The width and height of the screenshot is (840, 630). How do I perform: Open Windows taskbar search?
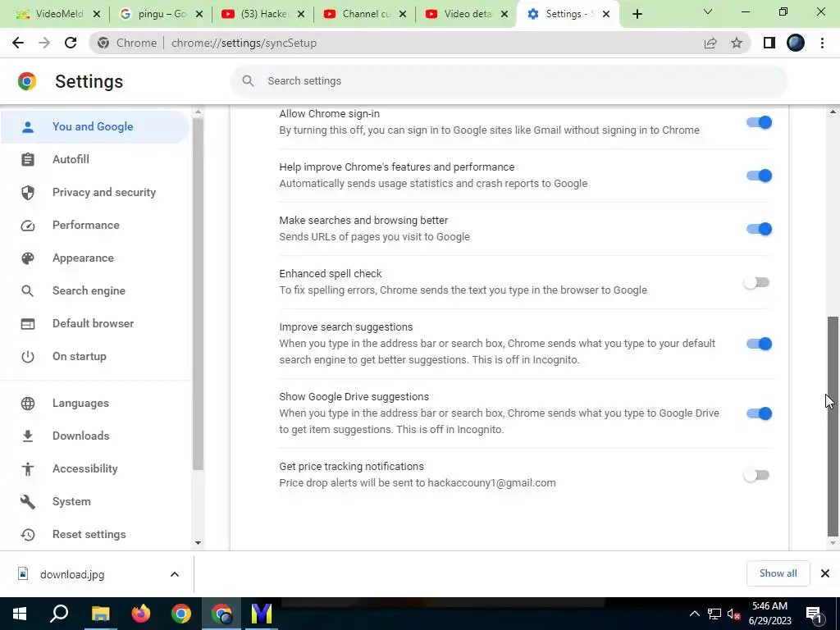click(59, 614)
